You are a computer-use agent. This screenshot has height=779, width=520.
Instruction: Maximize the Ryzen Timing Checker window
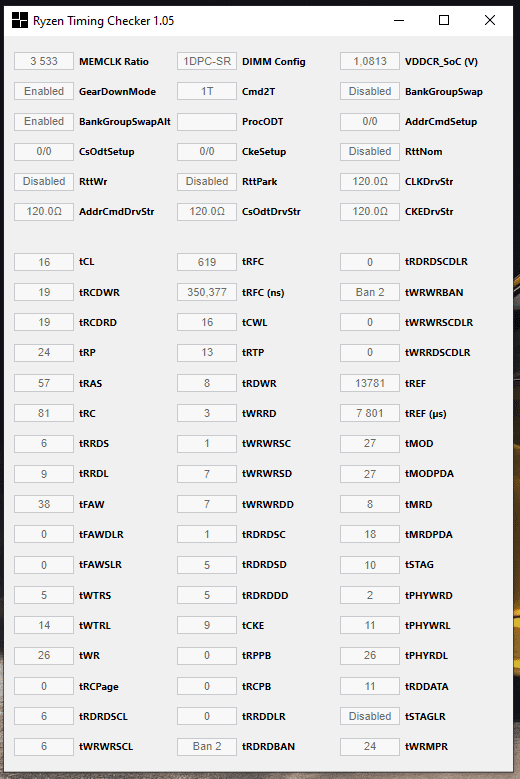pyautogui.click(x=444, y=20)
